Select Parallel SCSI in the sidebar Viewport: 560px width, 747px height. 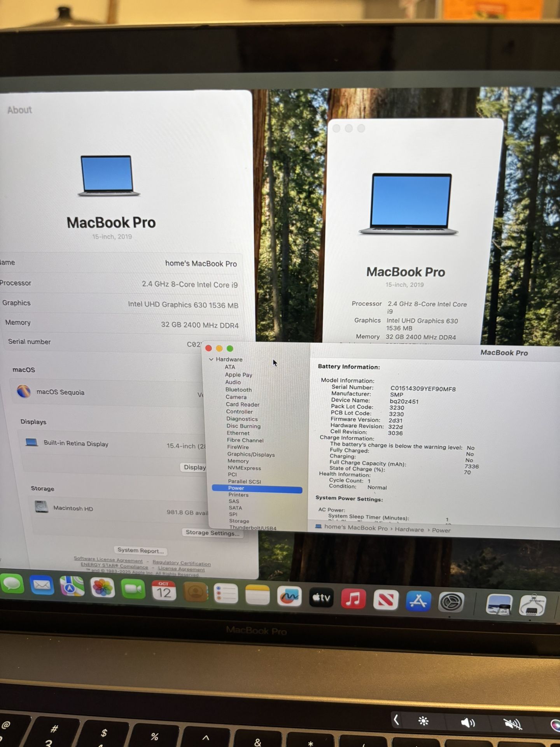(245, 481)
